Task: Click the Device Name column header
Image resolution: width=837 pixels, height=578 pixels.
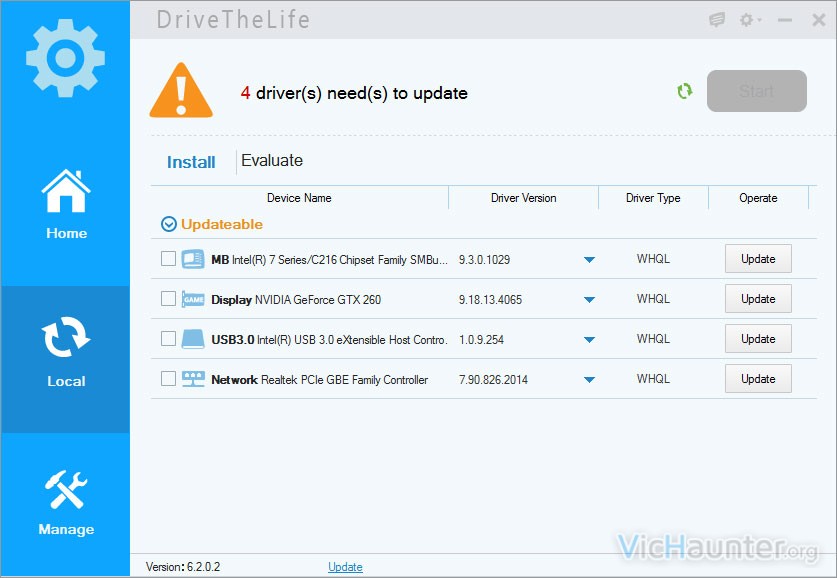Action: [x=299, y=198]
